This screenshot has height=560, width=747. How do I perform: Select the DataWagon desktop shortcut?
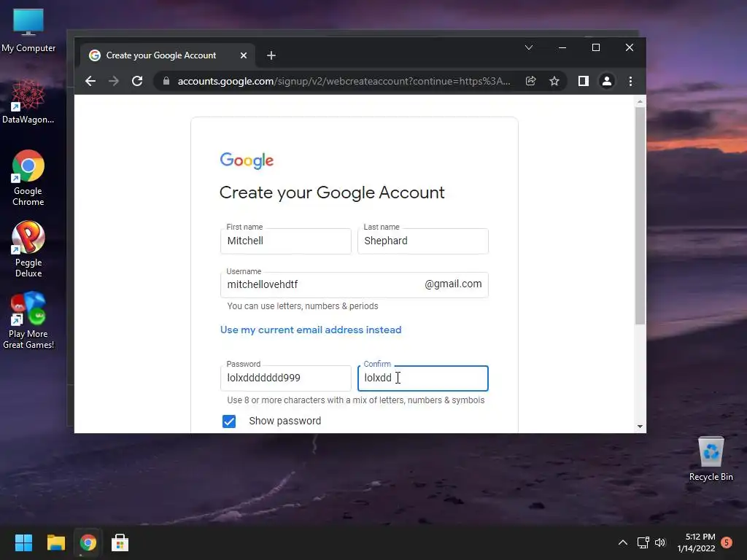pos(28,102)
